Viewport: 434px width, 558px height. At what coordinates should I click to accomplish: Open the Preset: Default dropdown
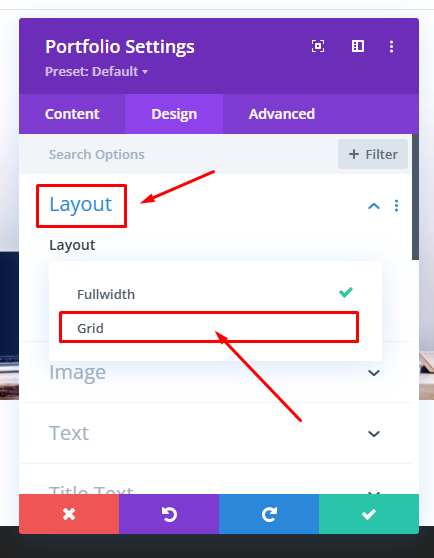click(x=96, y=72)
